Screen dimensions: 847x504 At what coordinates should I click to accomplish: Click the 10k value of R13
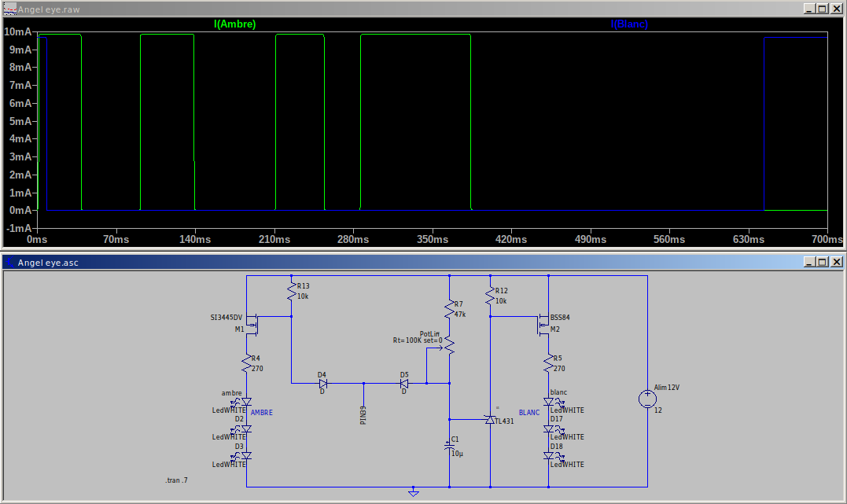tap(303, 296)
